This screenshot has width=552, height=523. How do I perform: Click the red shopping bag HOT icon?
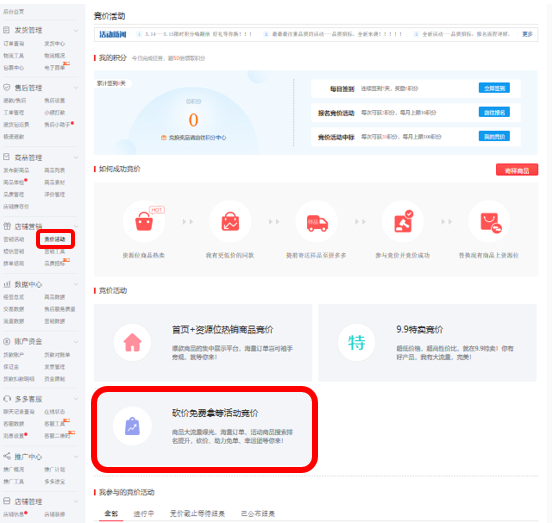coord(144,221)
